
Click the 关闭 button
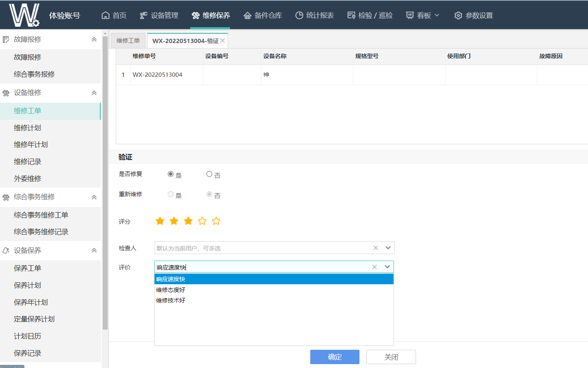pos(391,357)
